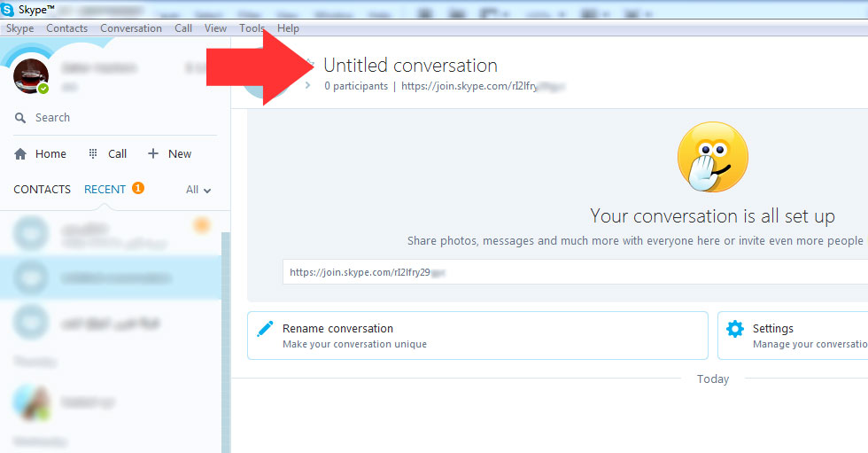868x453 pixels.
Task: Click the contact list scrollbar
Action: tap(226, 342)
